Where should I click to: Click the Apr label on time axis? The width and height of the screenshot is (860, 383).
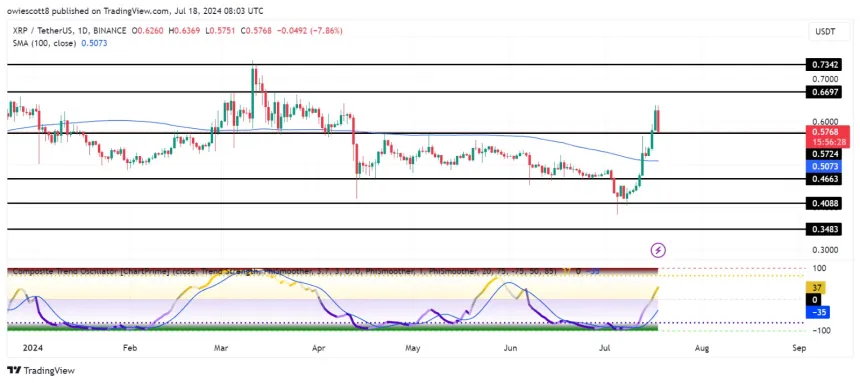320,347
